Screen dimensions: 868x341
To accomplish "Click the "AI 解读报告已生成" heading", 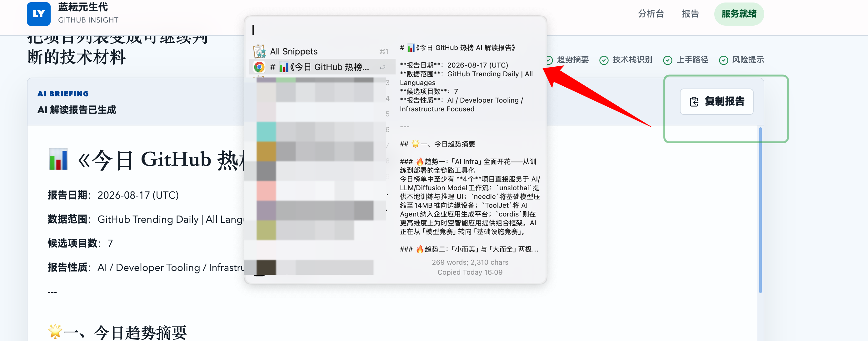I will coord(77,110).
